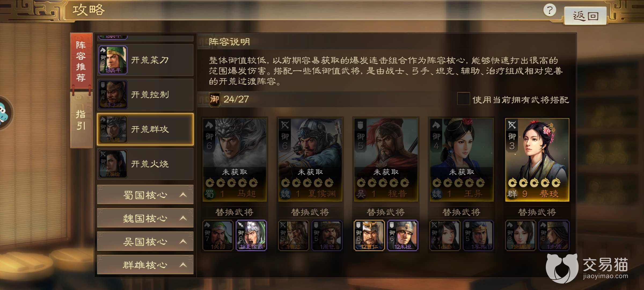Expand the 群雄核心 section
644x290 pixels.
click(145, 265)
